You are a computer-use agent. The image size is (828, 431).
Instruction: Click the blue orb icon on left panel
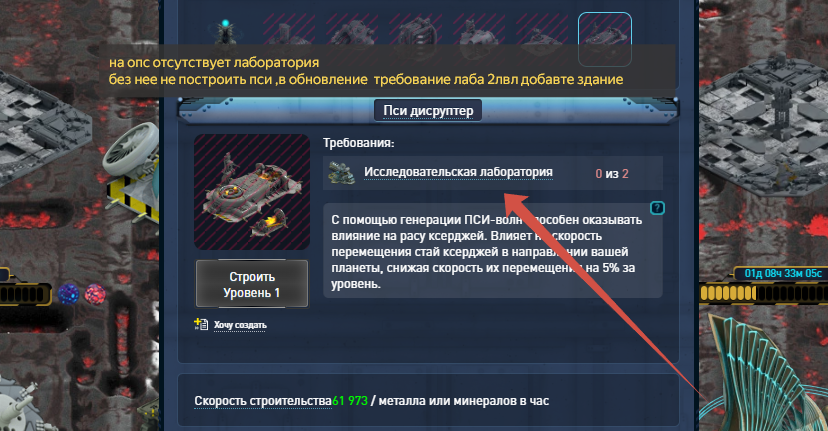point(68,294)
